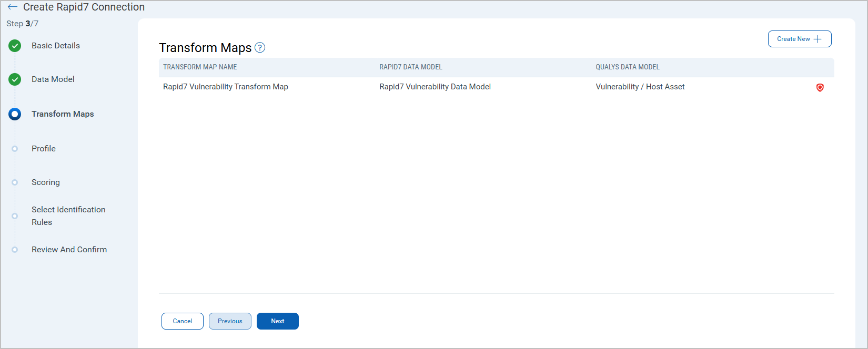Click the green checkmark for Data Model
Image resolution: width=868 pixels, height=349 pixels.
point(15,79)
